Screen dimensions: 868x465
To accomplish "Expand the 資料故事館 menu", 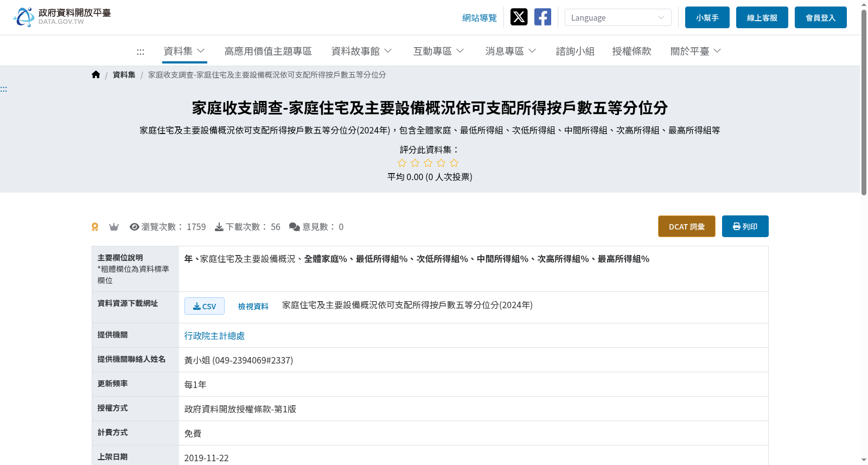I will [x=361, y=51].
